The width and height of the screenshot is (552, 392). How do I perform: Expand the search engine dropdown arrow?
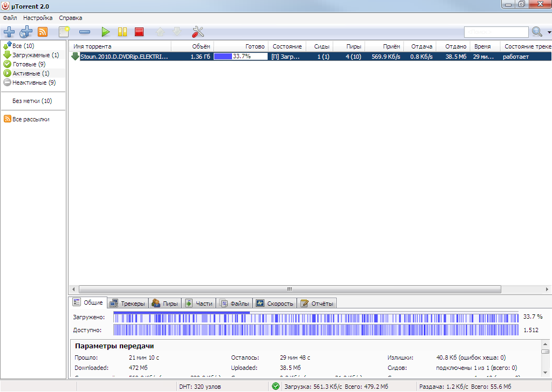click(548, 32)
